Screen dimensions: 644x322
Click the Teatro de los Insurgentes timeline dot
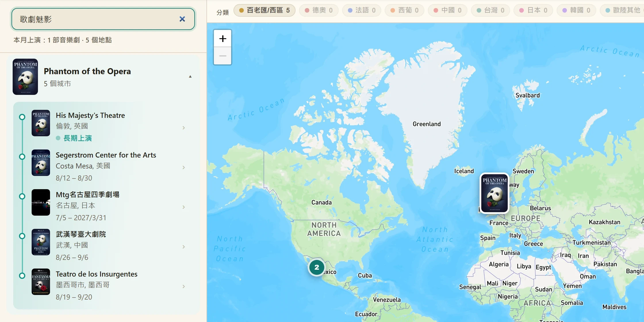point(22,276)
